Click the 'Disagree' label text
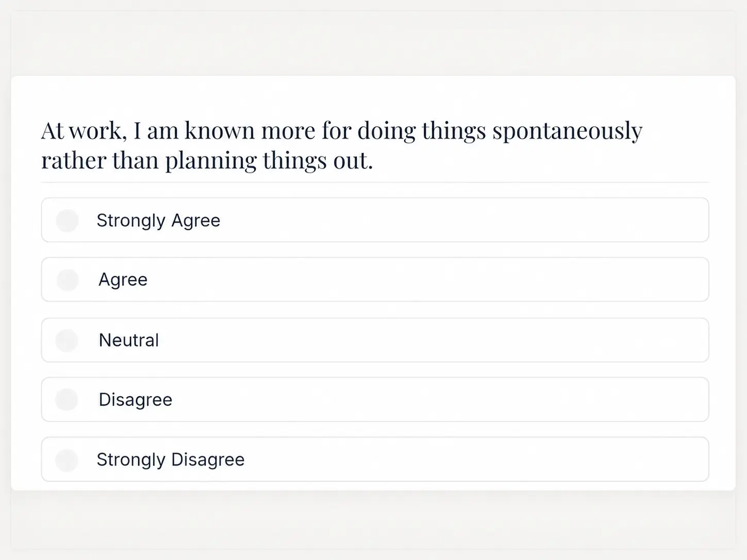The width and height of the screenshot is (747, 560). pos(136,400)
